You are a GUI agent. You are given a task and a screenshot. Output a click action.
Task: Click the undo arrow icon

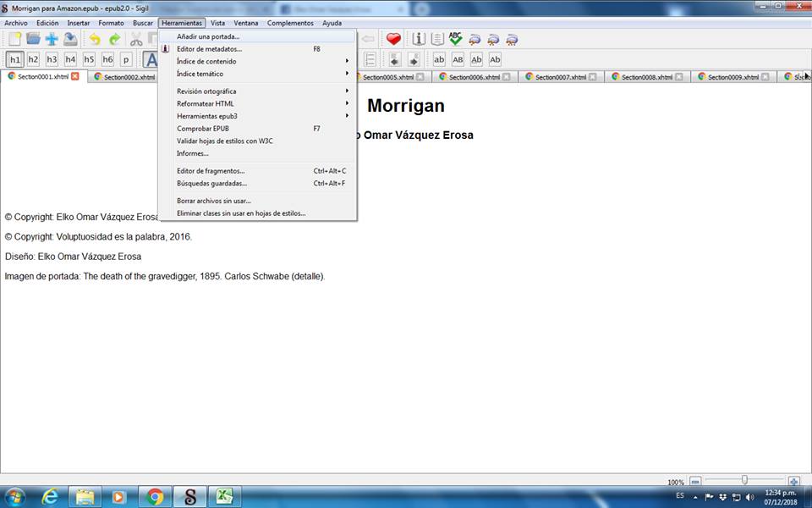(x=95, y=39)
